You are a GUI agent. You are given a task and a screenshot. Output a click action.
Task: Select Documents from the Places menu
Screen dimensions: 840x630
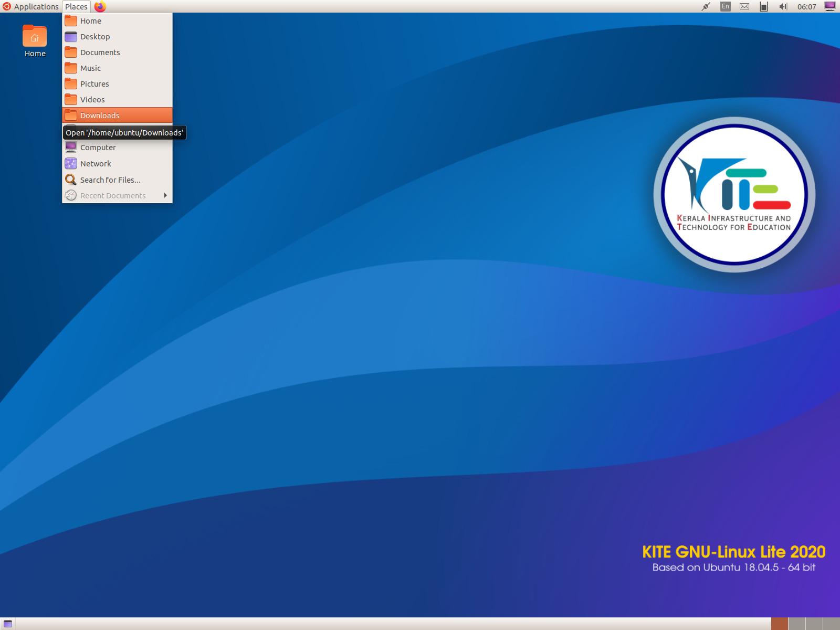tap(100, 52)
